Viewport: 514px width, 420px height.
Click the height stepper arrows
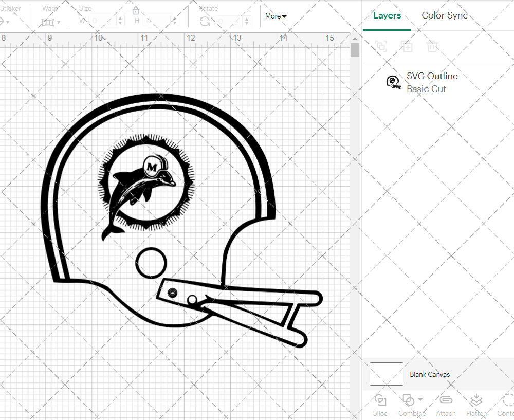click(x=174, y=21)
